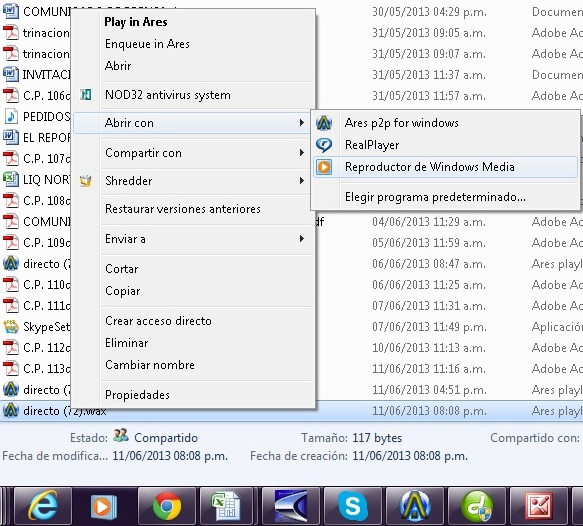
Task: Click the Windows Media Player submenu icon
Action: pyautogui.click(x=324, y=167)
